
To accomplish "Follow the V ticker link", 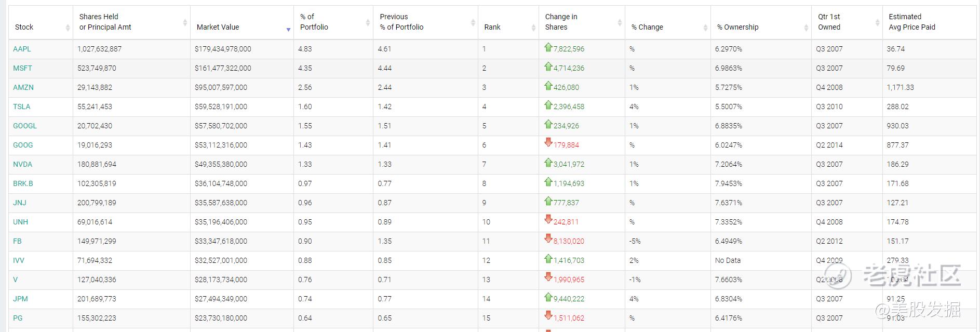I will [x=16, y=280].
